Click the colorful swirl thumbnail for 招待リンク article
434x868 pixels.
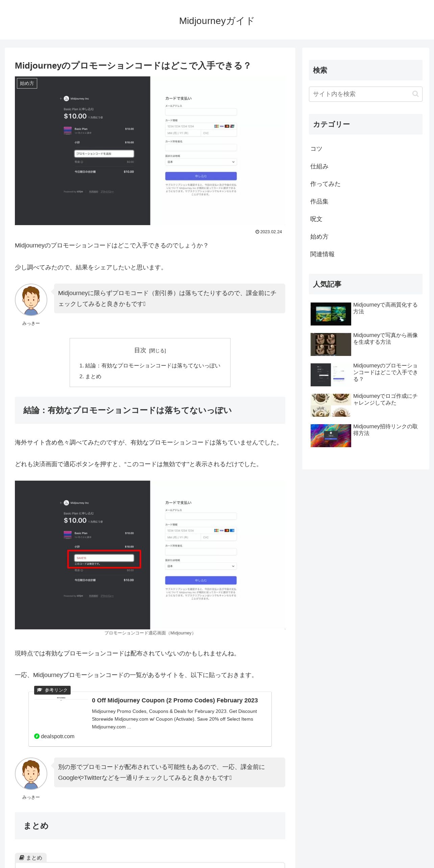click(x=331, y=436)
